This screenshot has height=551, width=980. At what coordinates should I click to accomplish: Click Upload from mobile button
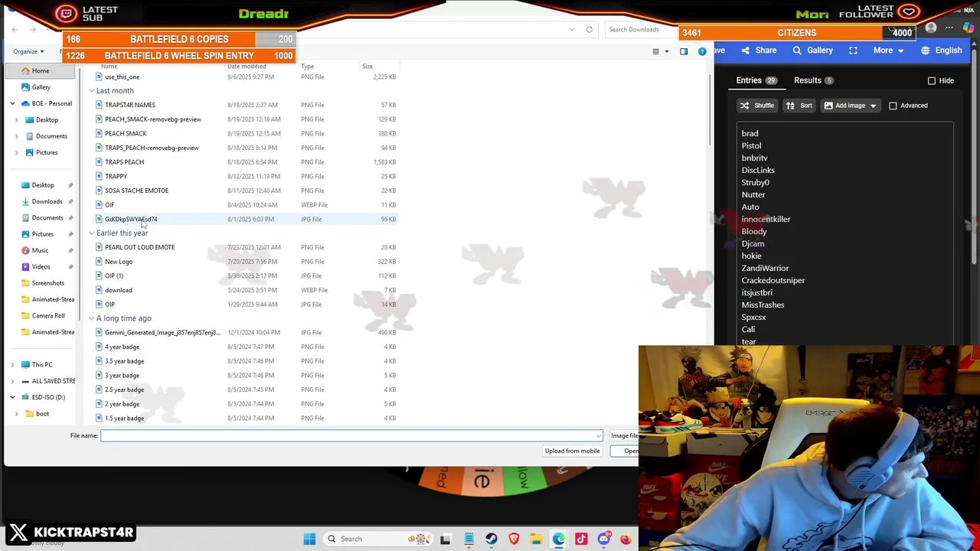point(572,451)
